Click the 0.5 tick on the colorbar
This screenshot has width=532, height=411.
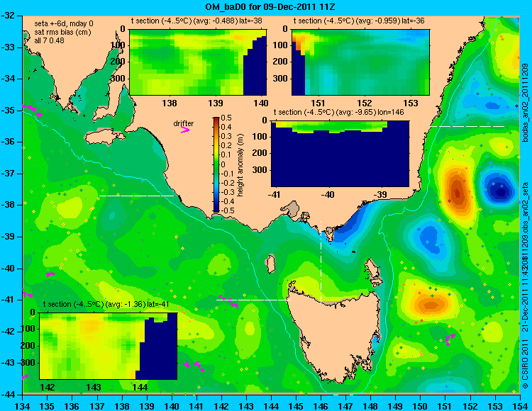click(226, 118)
